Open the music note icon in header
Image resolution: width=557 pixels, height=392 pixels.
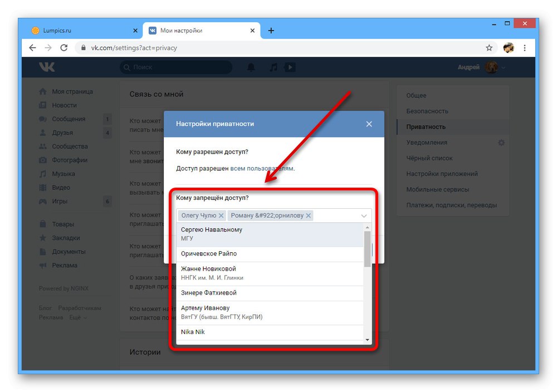tap(273, 67)
